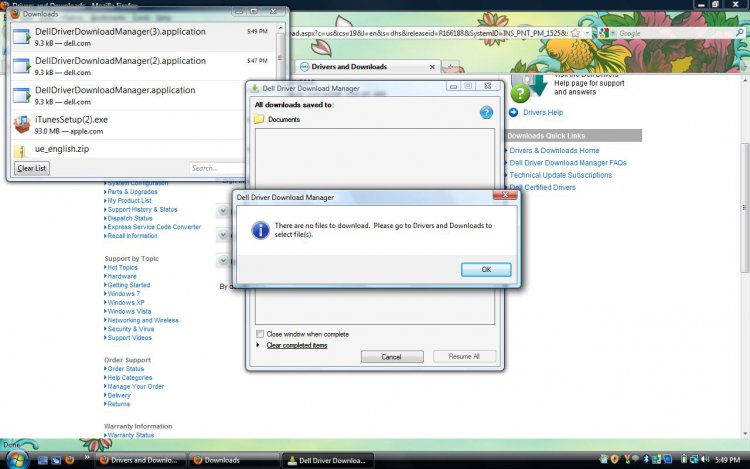Click the Documents folder icon
This screenshot has height=469, width=750.
pyautogui.click(x=259, y=119)
